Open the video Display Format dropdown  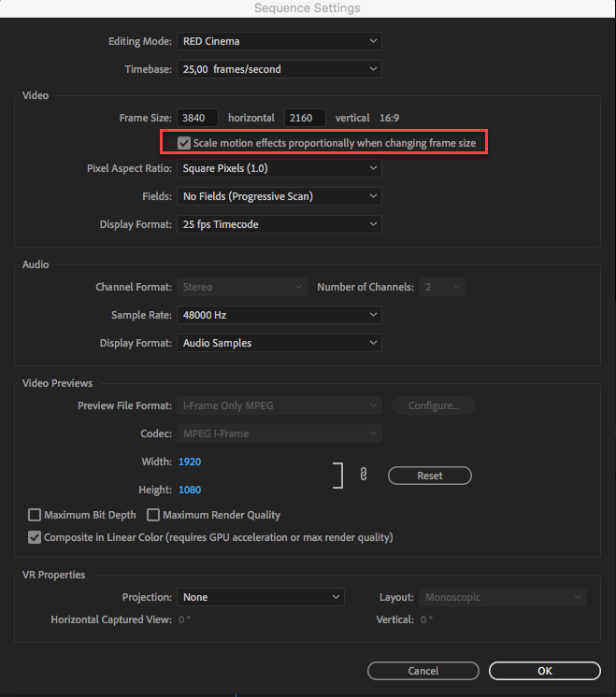(x=279, y=224)
